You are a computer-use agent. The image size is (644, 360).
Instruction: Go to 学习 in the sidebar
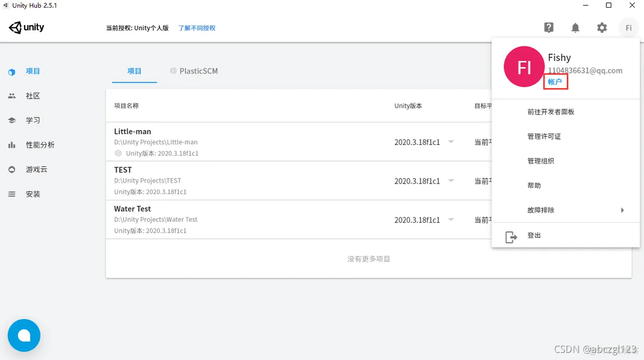[33, 120]
